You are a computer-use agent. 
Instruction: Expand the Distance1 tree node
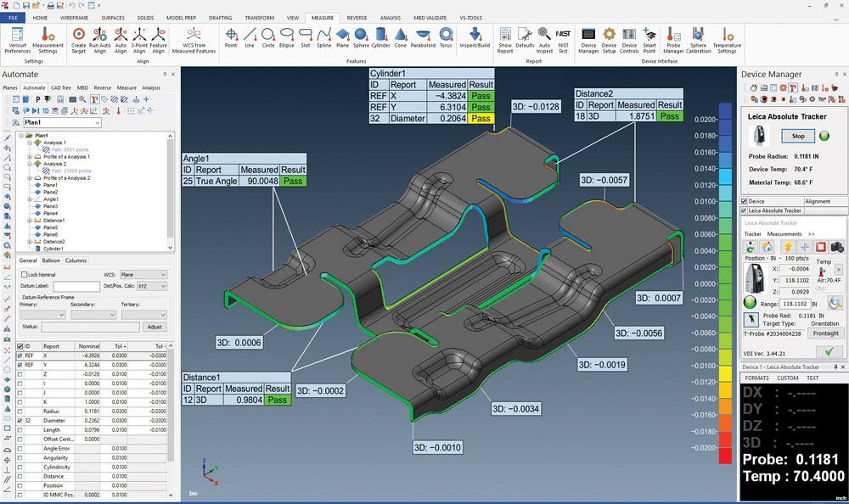(x=29, y=220)
